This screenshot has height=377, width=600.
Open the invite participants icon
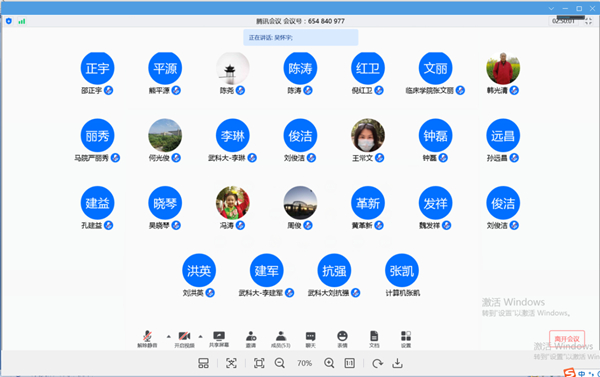(251, 339)
